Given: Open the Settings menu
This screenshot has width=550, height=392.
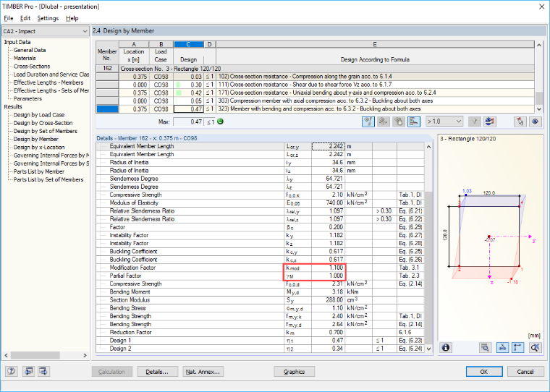Looking at the screenshot, I should (48, 18).
